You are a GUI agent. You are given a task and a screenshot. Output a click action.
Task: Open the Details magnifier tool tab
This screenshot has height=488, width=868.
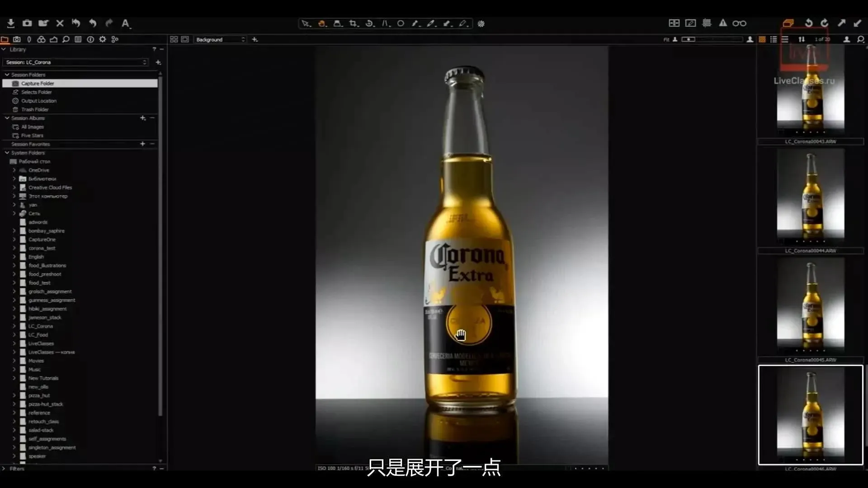point(66,39)
